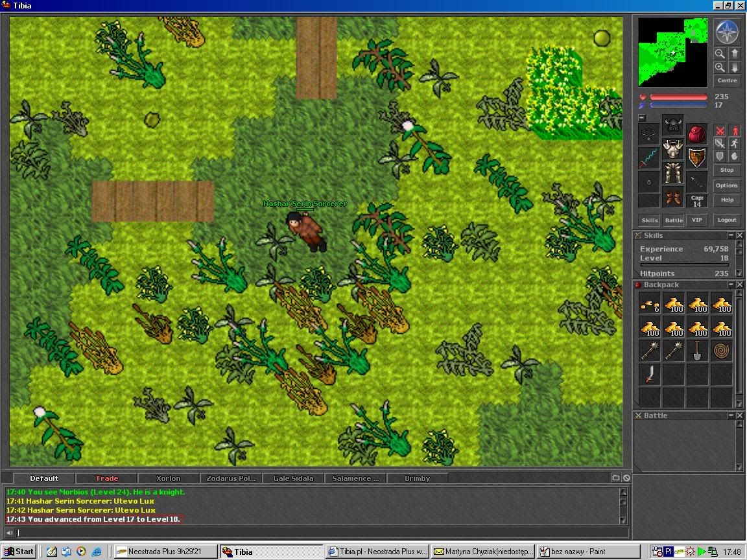Toggle the shield defensive fight mode
Viewport: 747px width, 560px height.
point(720,156)
